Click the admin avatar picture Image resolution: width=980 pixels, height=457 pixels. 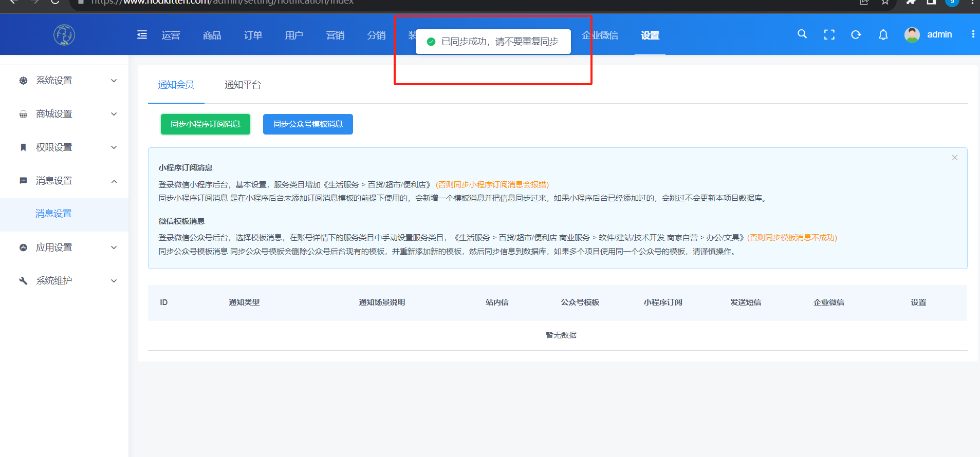click(x=912, y=34)
